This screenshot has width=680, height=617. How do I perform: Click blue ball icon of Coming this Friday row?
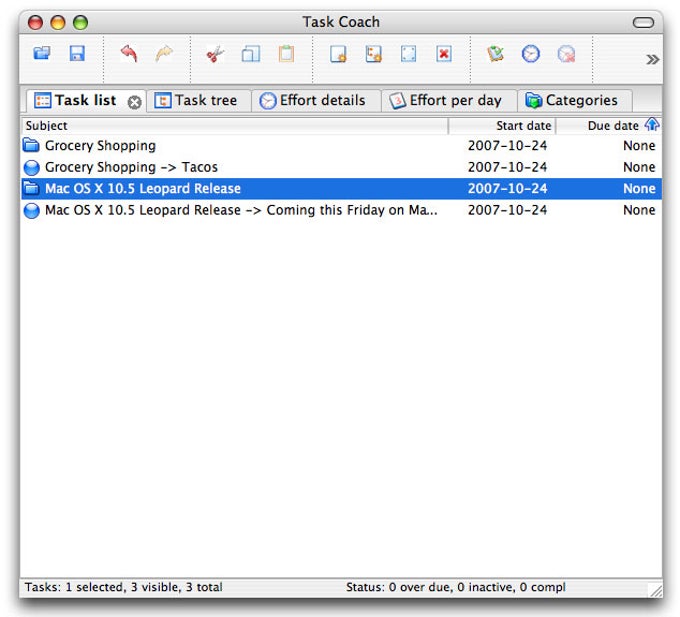pyautogui.click(x=32, y=211)
